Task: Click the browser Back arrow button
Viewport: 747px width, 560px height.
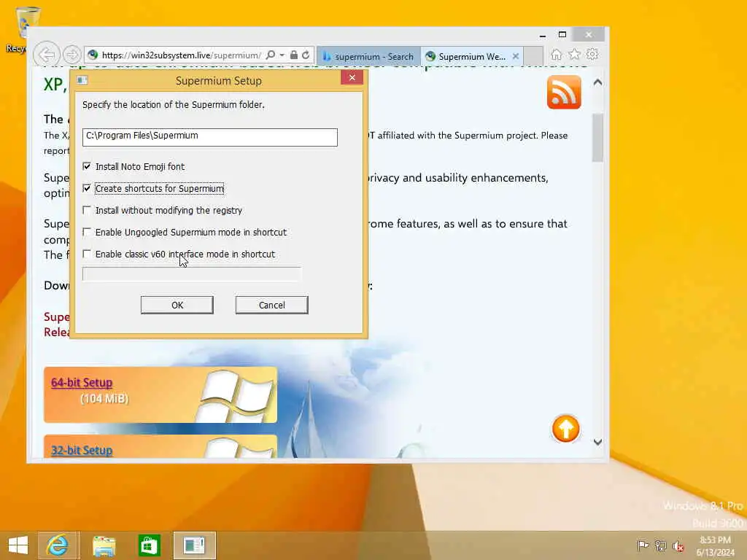Action: point(47,55)
